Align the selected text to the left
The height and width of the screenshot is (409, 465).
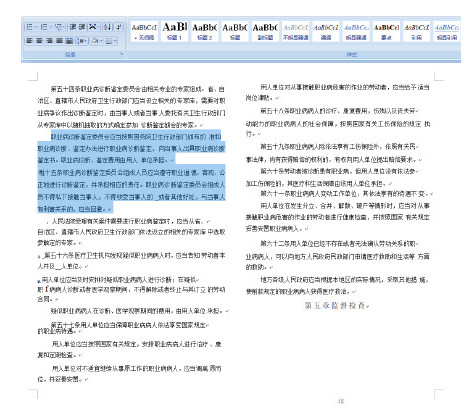pyautogui.click(x=29, y=41)
